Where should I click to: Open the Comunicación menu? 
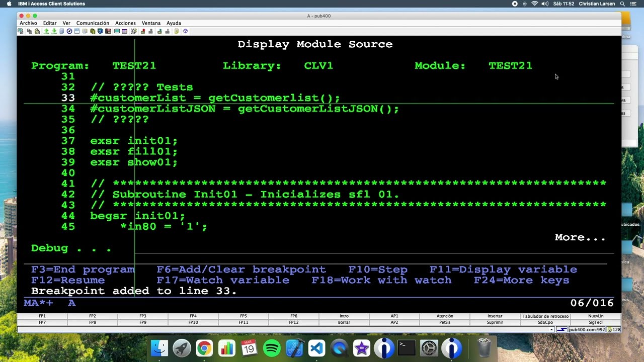pos(93,23)
